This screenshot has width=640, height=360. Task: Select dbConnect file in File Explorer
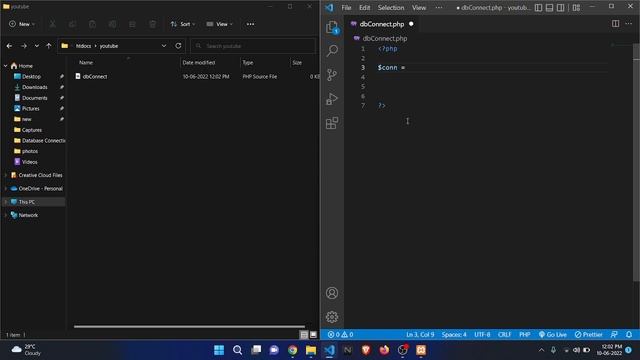(x=95, y=76)
